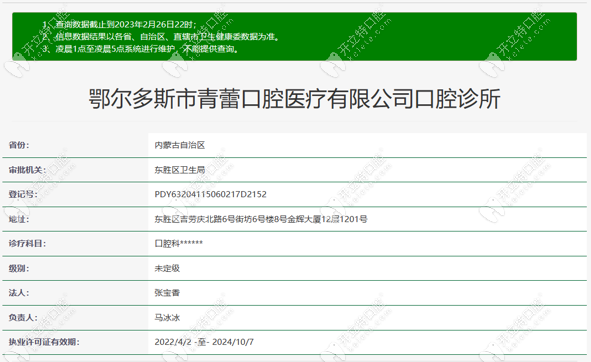
Task: Click the notice line about 凌晨1点至凌晨5点系统维护
Action: click(140, 49)
